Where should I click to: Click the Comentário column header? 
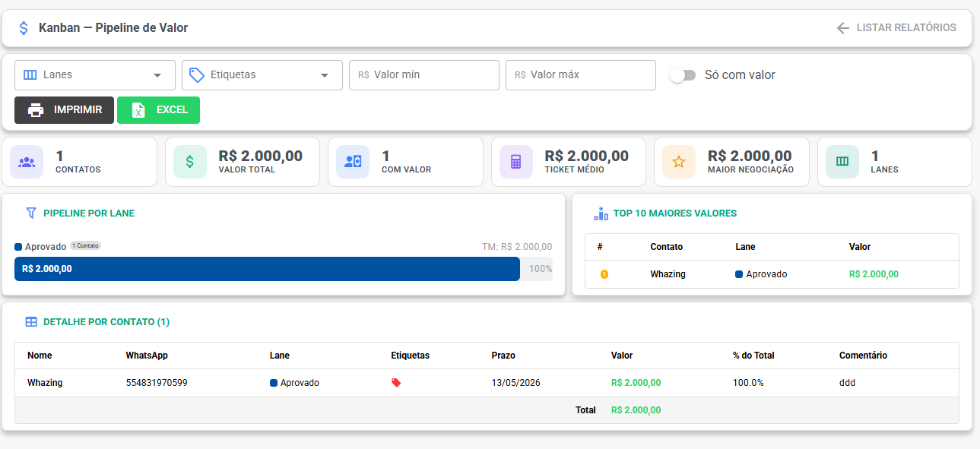click(x=864, y=356)
